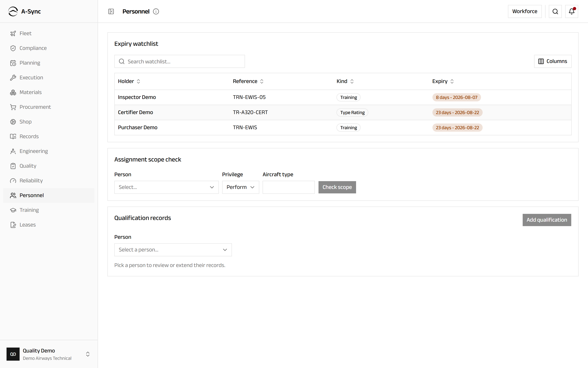Sort watchlist by Expiry column
Viewport: 588px width, 368px height.
pyautogui.click(x=443, y=81)
